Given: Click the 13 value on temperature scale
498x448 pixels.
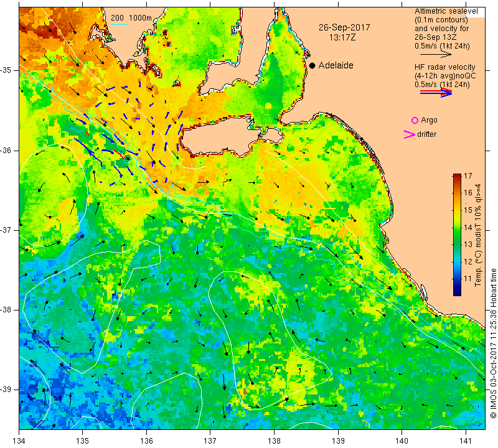Looking at the screenshot, I should pos(468,245).
